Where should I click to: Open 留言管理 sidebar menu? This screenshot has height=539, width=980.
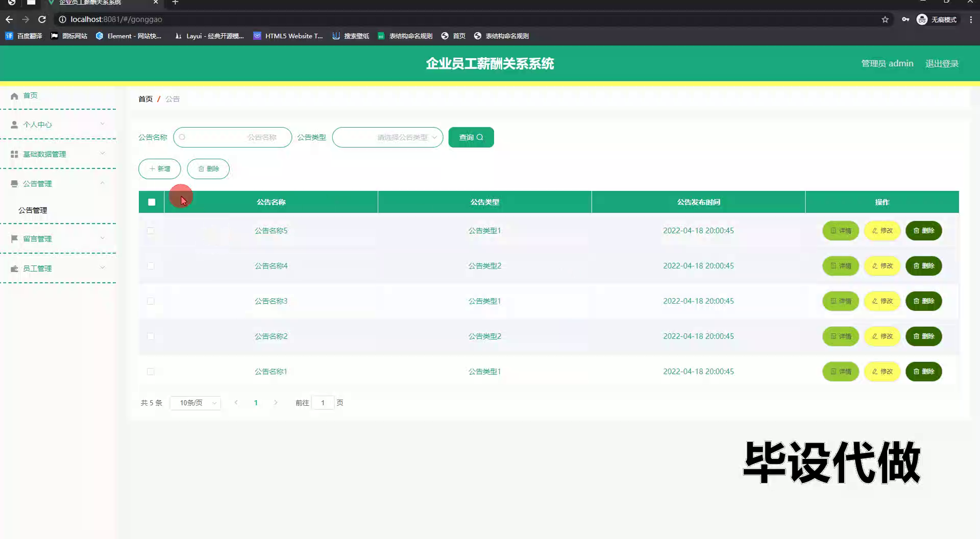tap(58, 239)
